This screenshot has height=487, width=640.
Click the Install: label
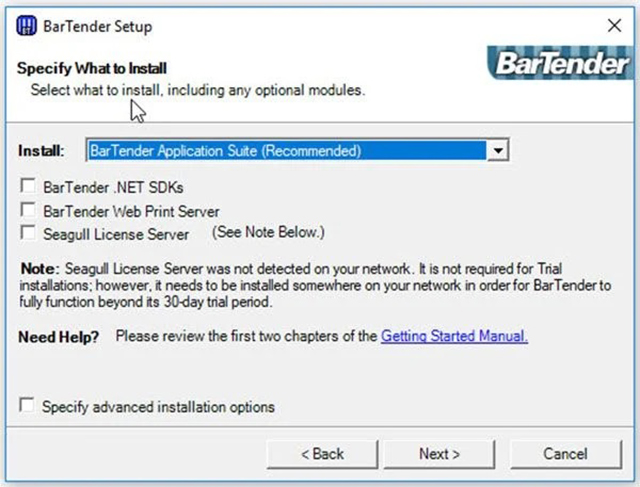click(41, 151)
